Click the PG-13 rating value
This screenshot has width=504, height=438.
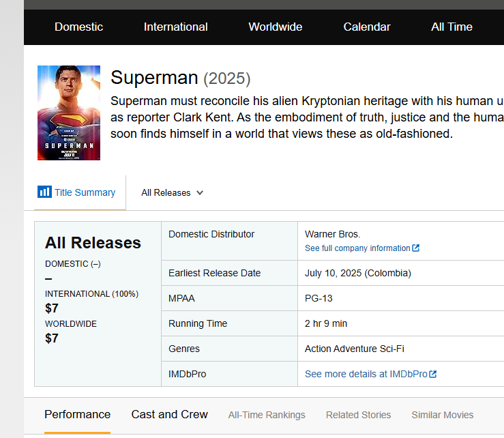[x=318, y=298]
